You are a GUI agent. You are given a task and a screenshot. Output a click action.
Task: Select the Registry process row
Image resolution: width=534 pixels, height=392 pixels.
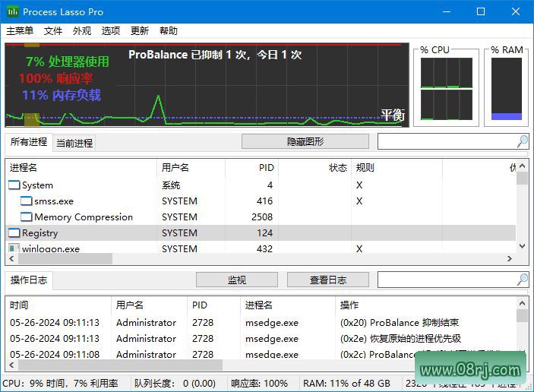coord(261,233)
